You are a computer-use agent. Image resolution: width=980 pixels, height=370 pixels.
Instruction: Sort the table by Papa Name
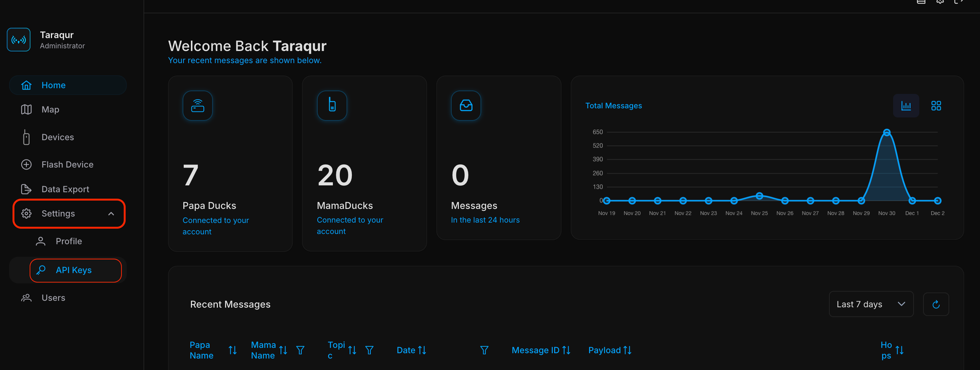coord(233,350)
